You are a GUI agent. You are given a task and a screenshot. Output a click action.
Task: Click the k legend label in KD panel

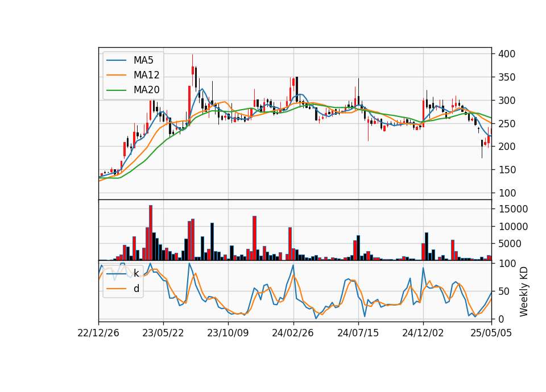click(x=136, y=273)
